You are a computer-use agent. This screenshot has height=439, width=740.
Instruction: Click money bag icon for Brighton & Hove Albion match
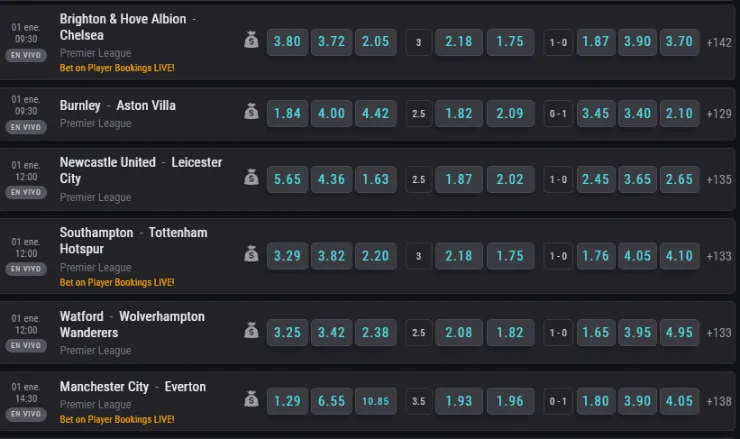click(251, 41)
